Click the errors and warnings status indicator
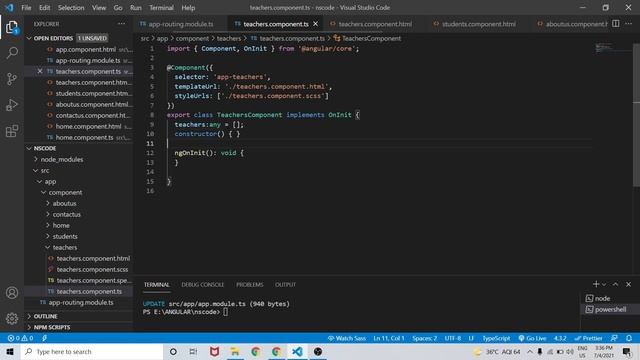640x360 pixels. (20, 338)
